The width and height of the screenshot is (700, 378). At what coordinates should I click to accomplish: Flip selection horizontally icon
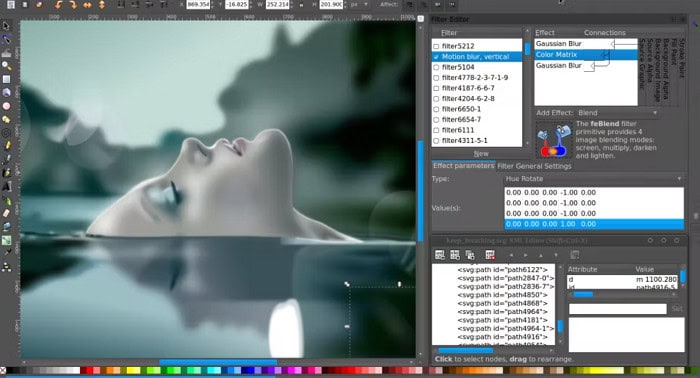coord(88,5)
